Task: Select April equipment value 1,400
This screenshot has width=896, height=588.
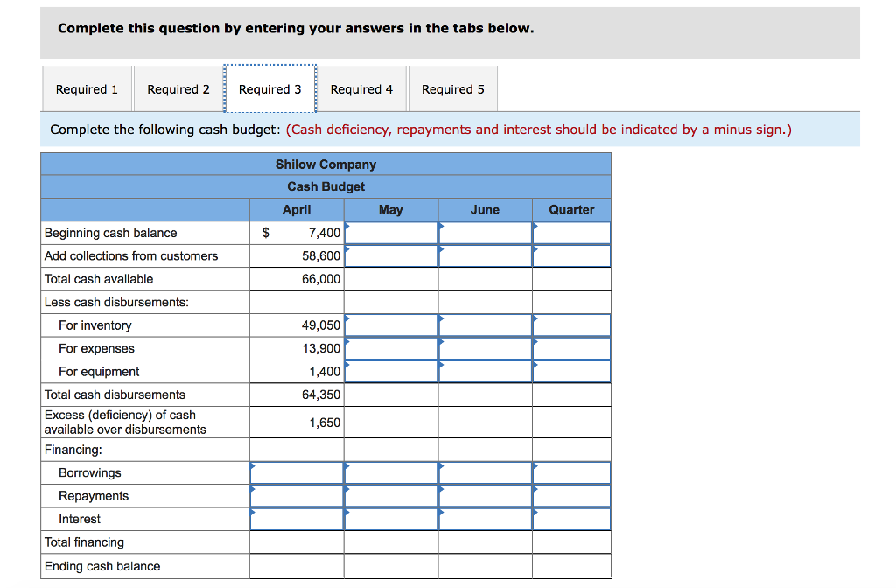Action: point(325,371)
